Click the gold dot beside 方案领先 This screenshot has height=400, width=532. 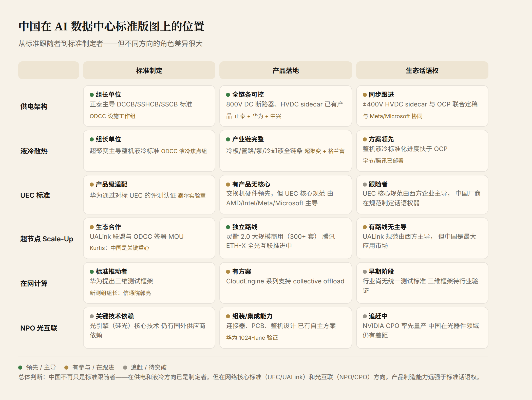[x=365, y=139]
